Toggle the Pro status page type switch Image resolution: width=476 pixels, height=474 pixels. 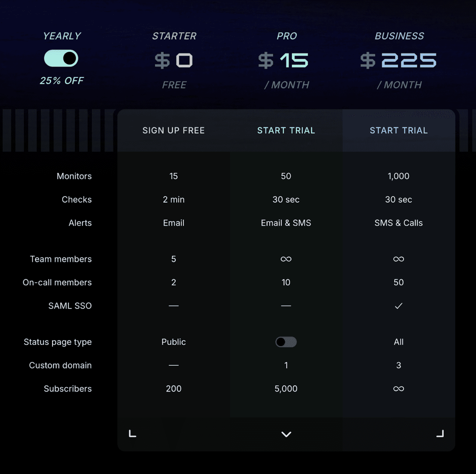point(286,342)
